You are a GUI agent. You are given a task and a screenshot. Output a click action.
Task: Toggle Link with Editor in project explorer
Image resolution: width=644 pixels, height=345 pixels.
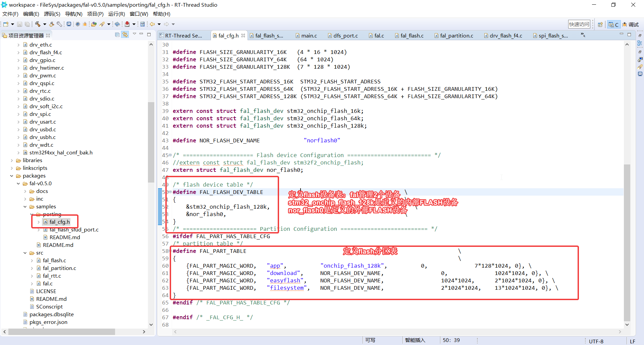(x=125, y=34)
